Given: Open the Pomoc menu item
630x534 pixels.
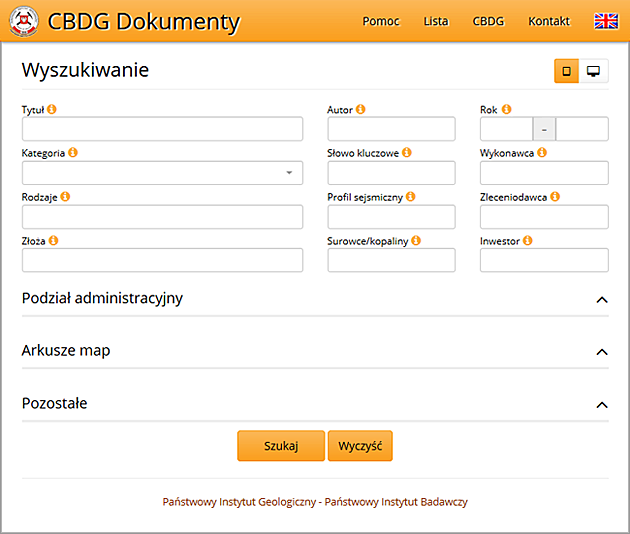Looking at the screenshot, I should (x=381, y=21).
